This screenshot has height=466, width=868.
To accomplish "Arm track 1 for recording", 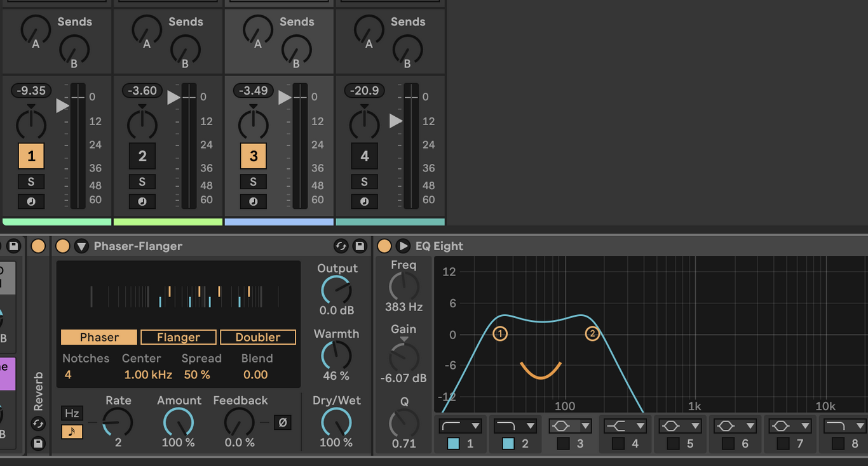I will pyautogui.click(x=31, y=201).
